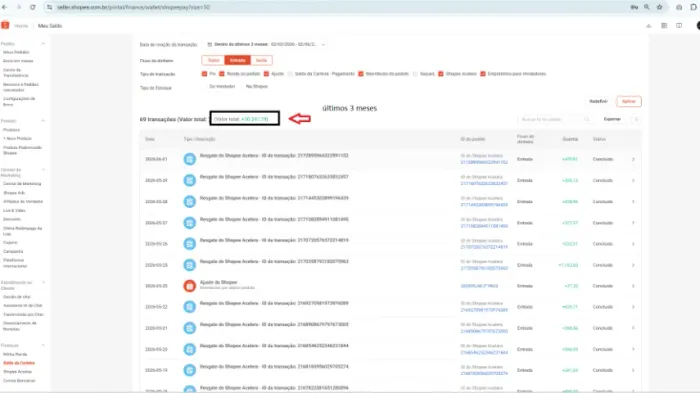Go back using the browser back arrow
This screenshot has width=700, height=393.
5,7
